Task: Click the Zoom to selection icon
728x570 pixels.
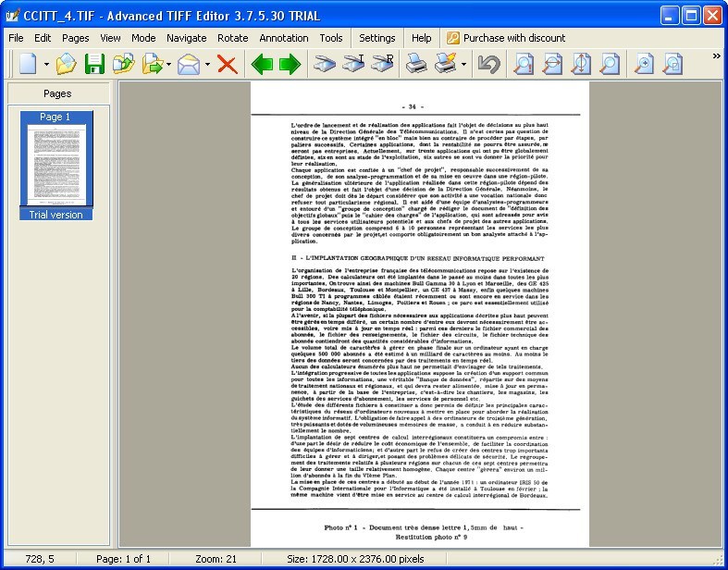Action: (x=672, y=64)
